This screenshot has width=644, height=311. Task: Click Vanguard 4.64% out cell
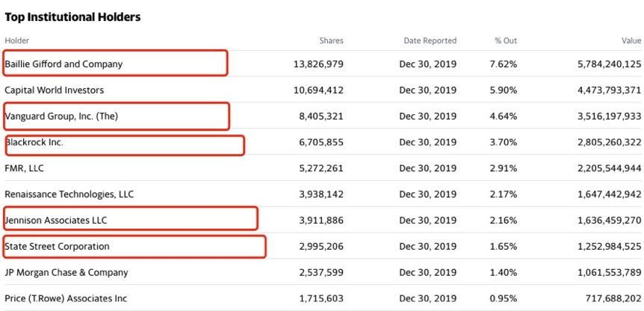[x=503, y=116]
